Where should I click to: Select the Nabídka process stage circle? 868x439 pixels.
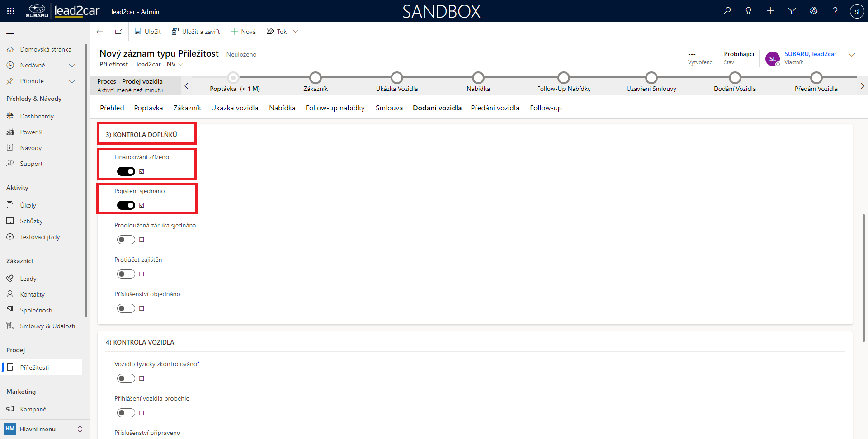(478, 78)
